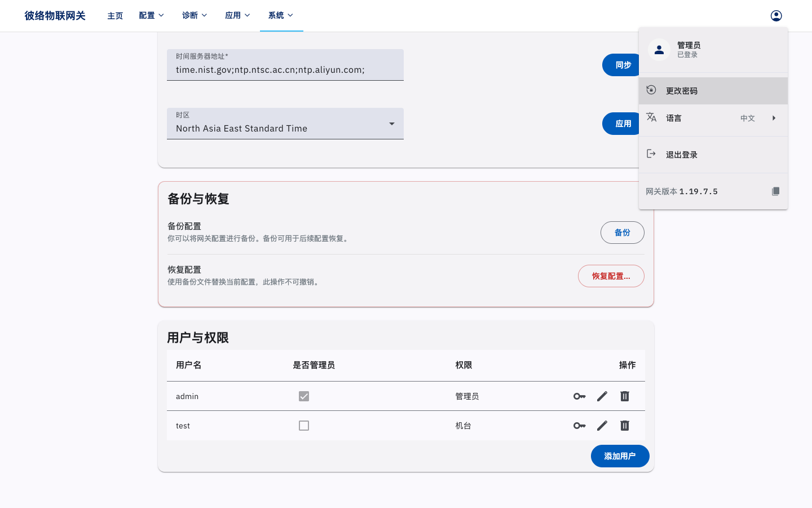Delete the admin user via trash icon
The width and height of the screenshot is (812, 508).
click(625, 396)
